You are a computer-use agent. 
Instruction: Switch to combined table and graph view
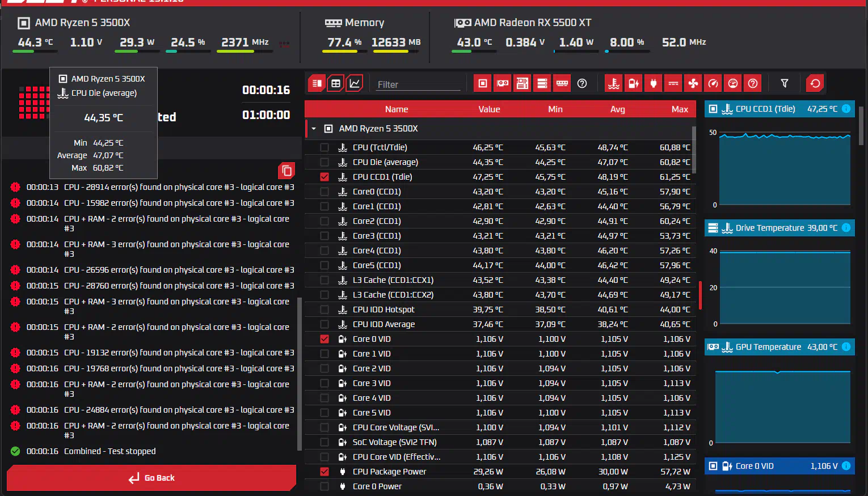317,83
